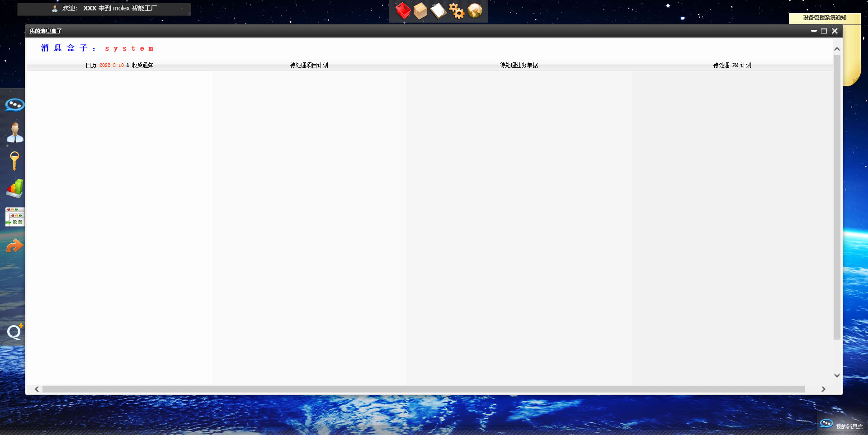868x435 pixels.
Task: Click the user profile person icon
Action: pyautogui.click(x=15, y=133)
